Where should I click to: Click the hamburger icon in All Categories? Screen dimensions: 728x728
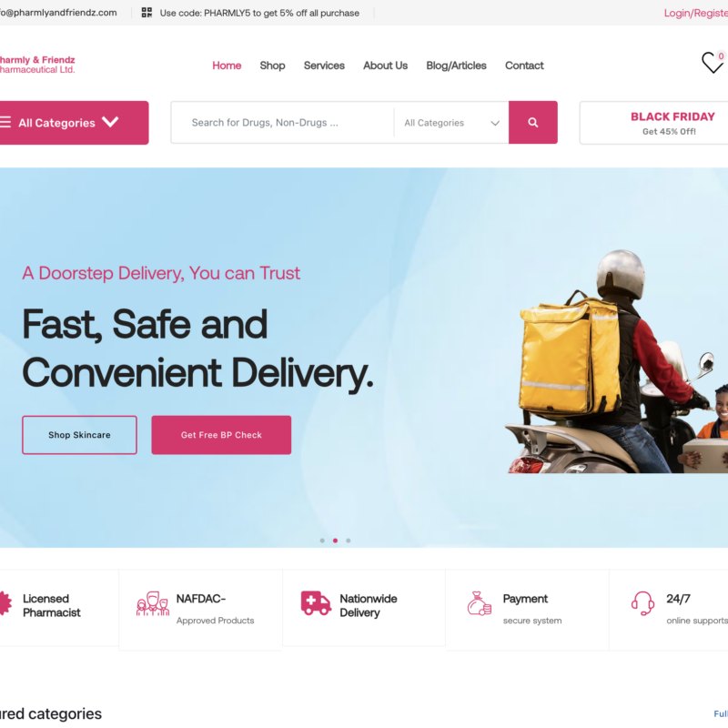(x=5, y=122)
